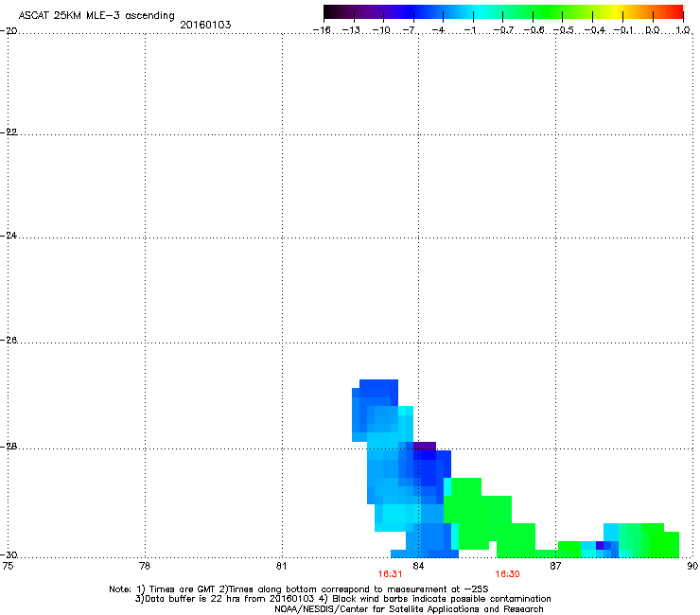Click the colorbar label -0.5
Image resolution: width=700 pixels, height=615 pixels.
click(x=564, y=30)
